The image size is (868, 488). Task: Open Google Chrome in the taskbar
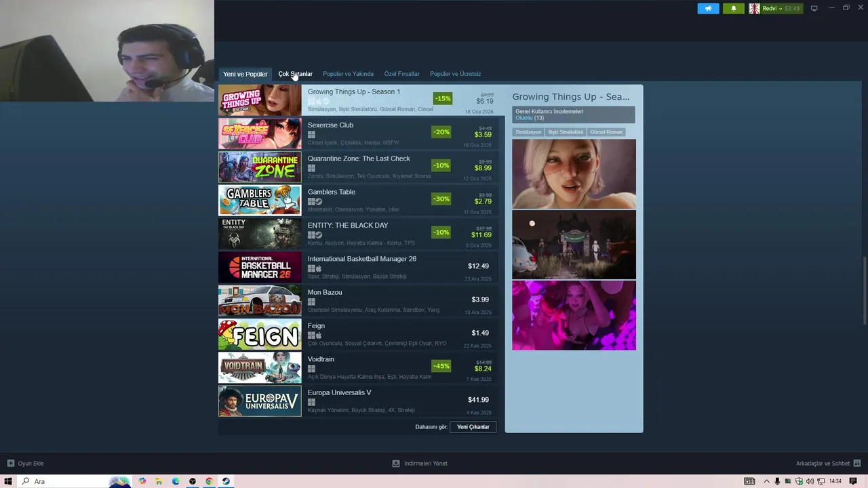pos(209,481)
